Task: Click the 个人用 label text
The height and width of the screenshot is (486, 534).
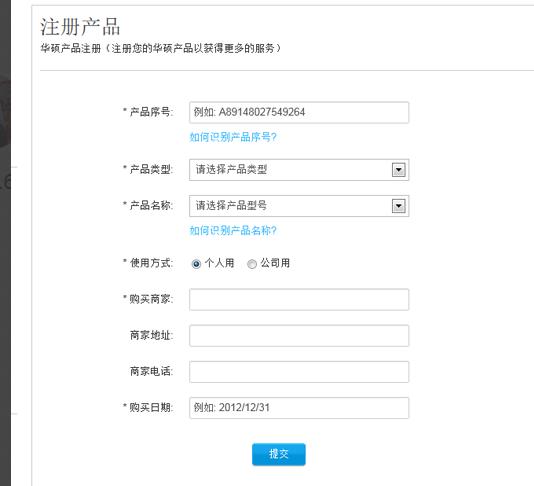Action: pos(219,263)
